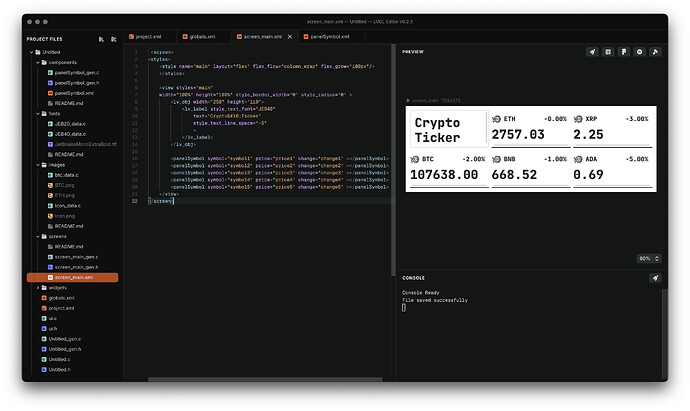690x411 pixels.
Task: Click the Untitled root folder icon
Action: [x=38, y=52]
